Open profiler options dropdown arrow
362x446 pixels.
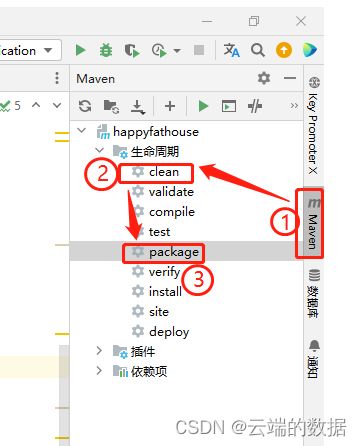(x=177, y=51)
